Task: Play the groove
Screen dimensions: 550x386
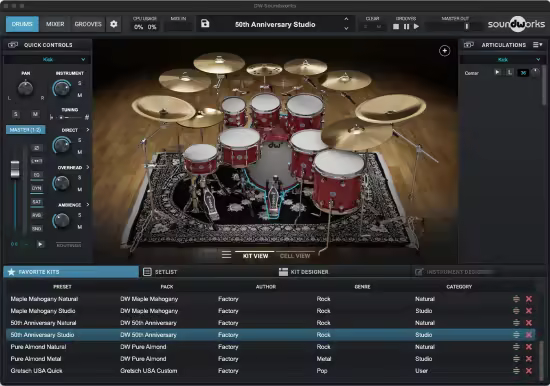Action: (416, 26)
